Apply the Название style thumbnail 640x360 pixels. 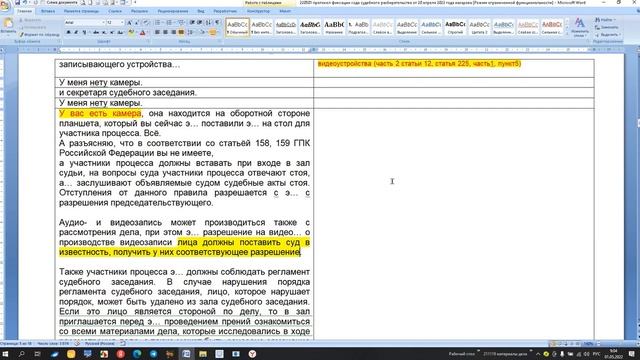click(x=334, y=27)
